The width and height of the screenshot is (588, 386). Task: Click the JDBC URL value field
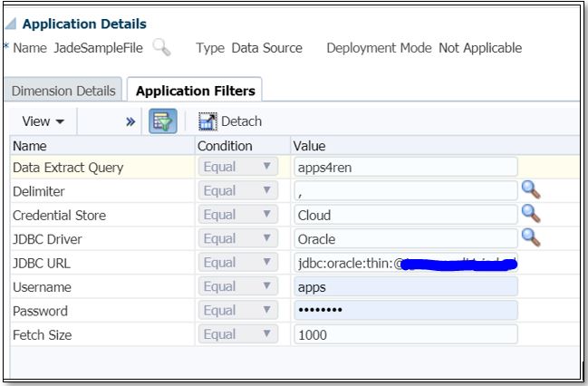click(405, 263)
